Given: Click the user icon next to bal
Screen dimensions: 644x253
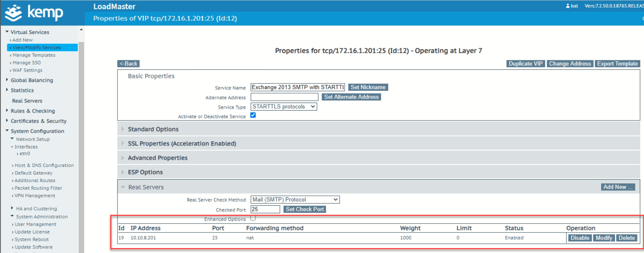Looking at the screenshot, I should [568, 6].
